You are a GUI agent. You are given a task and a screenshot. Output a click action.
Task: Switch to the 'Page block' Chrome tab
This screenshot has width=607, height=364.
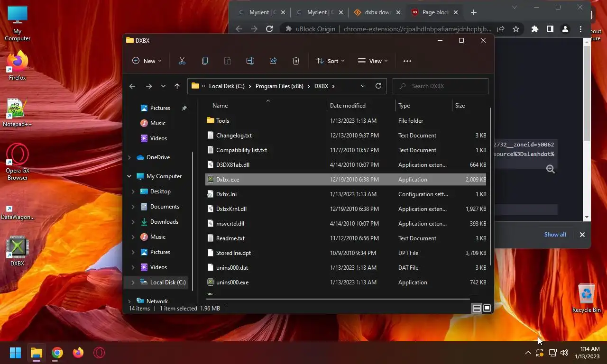click(435, 12)
